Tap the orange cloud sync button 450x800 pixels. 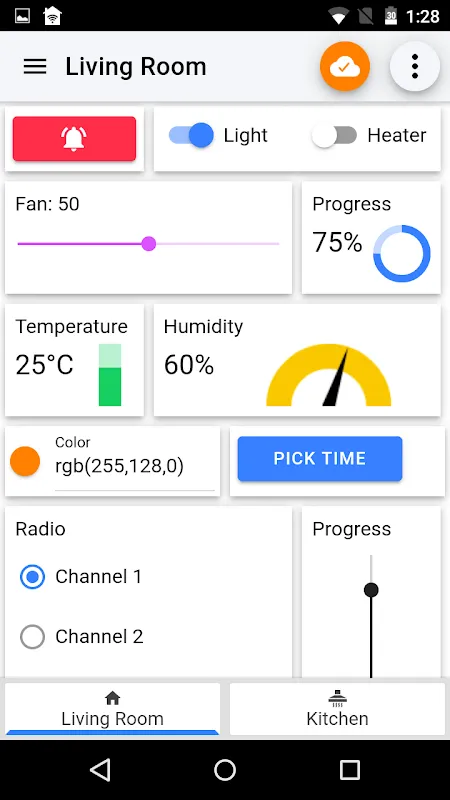tap(345, 66)
